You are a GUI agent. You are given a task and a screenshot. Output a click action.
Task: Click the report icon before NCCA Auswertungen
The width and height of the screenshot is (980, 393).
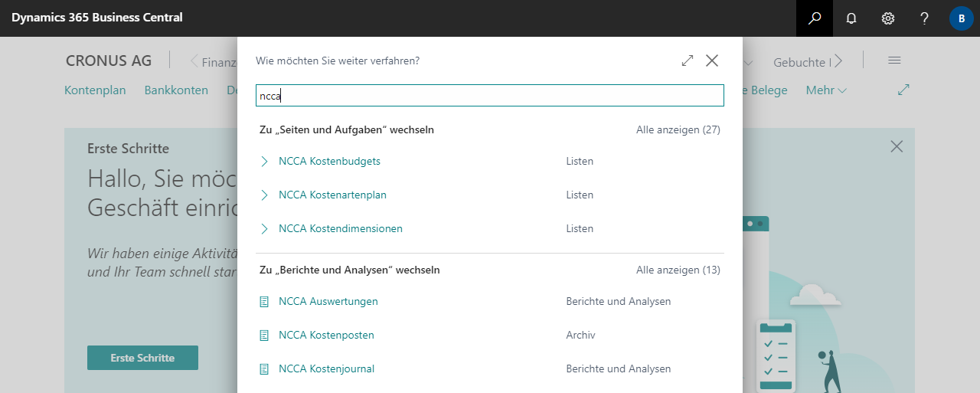pyautogui.click(x=264, y=302)
